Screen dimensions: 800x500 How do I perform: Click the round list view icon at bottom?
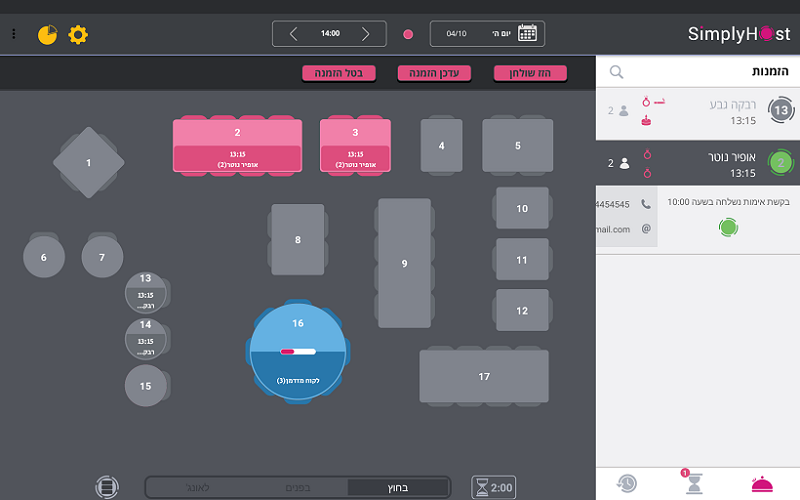tap(107, 487)
